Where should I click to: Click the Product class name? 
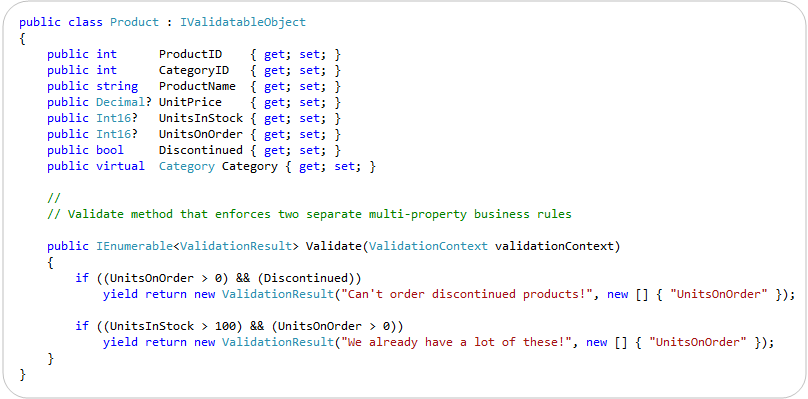134,22
